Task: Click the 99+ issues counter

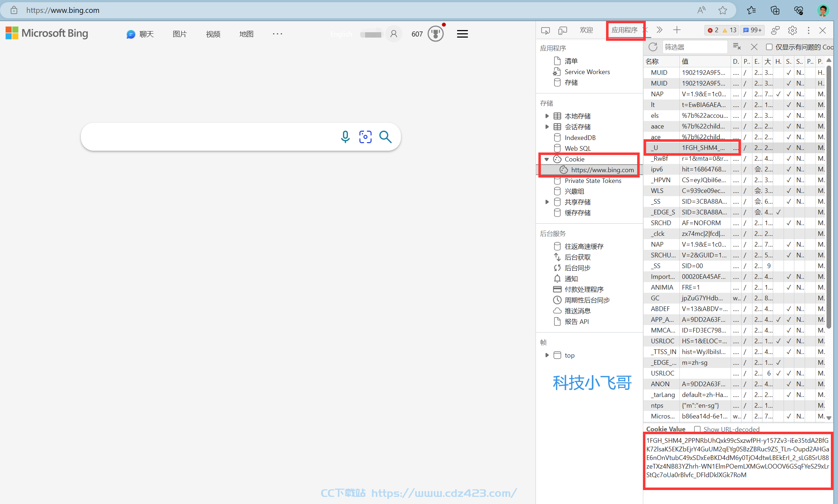Action: pos(752,30)
